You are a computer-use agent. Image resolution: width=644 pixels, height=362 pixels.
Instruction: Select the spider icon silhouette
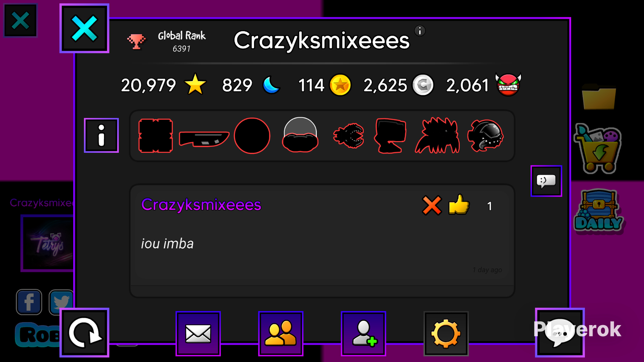pyautogui.click(x=437, y=135)
